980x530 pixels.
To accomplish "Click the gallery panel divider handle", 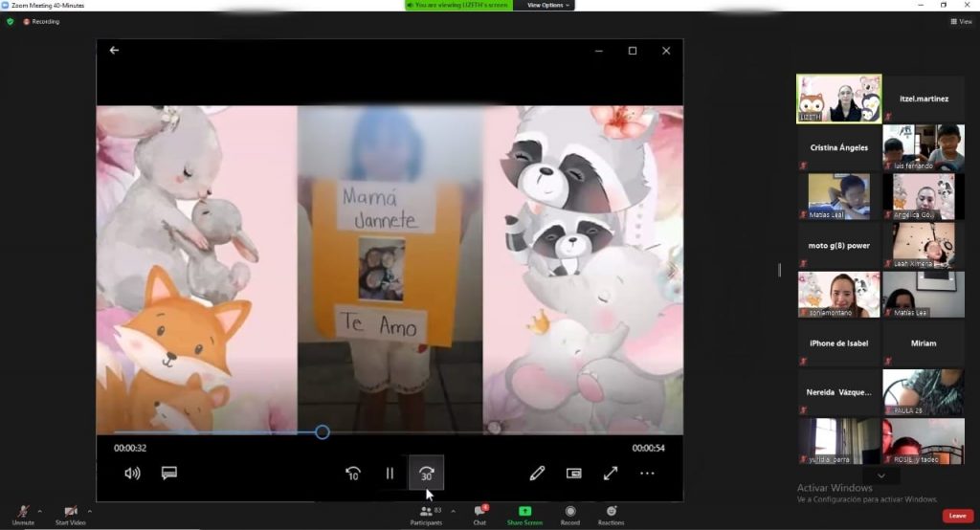I will tap(779, 270).
